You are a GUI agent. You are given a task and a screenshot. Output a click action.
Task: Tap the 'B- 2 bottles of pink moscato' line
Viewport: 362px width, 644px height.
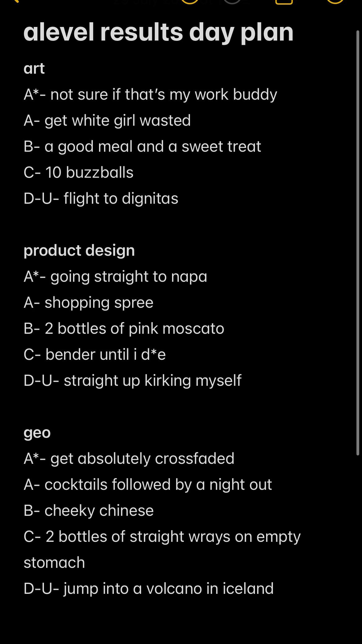(124, 329)
